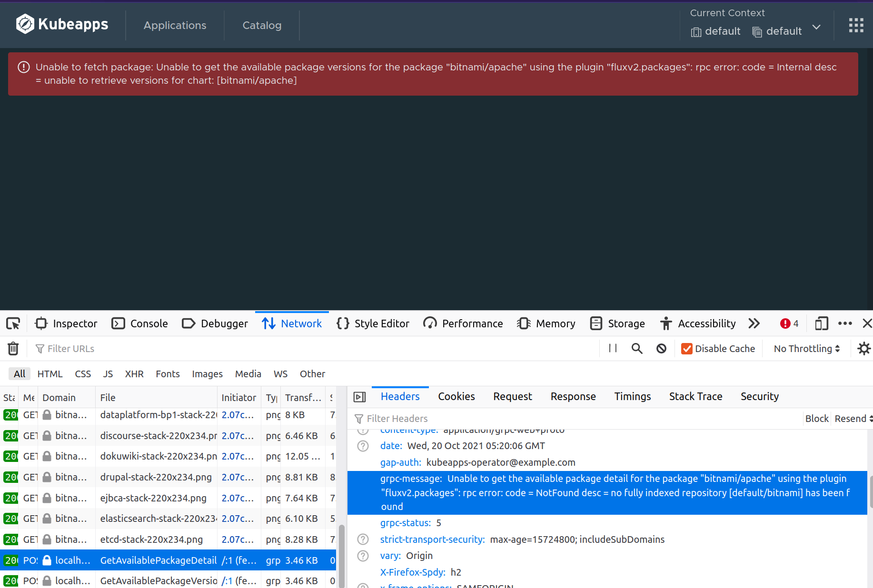
Task: Disable the Disable Cache checkbox
Action: pos(686,348)
